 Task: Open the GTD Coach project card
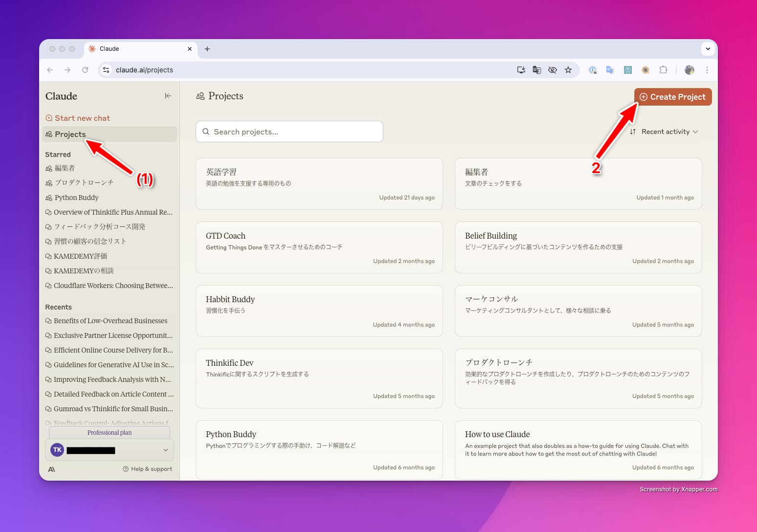point(319,247)
